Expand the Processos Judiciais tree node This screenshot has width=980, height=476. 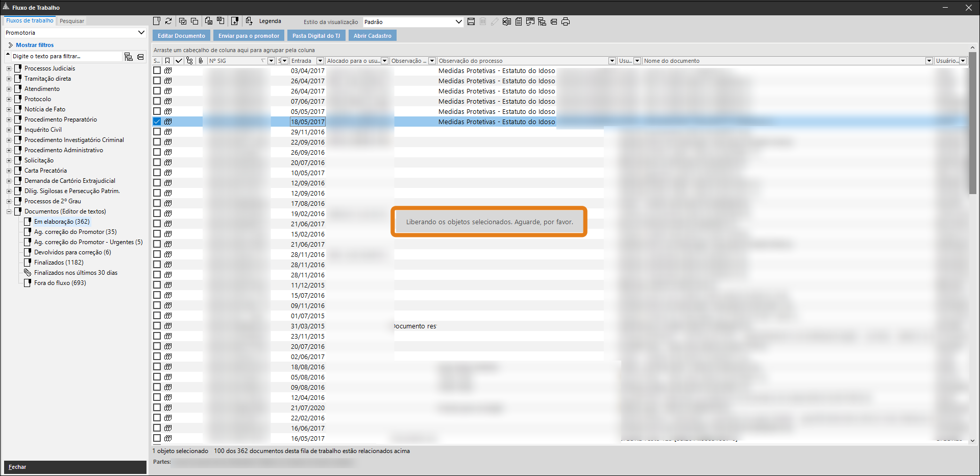pos(9,68)
